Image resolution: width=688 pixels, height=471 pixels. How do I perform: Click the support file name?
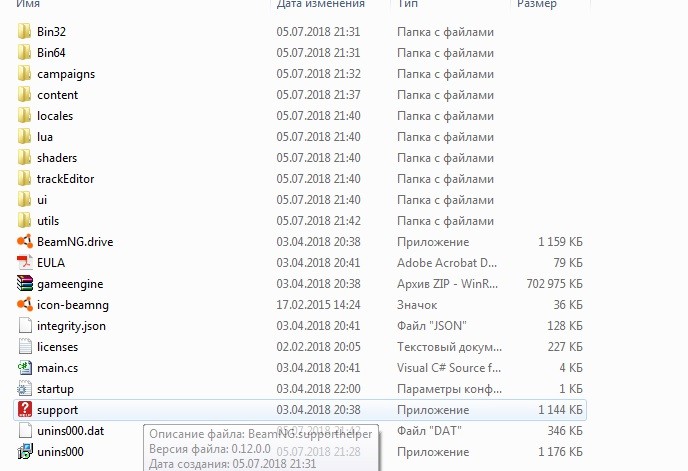[57, 410]
